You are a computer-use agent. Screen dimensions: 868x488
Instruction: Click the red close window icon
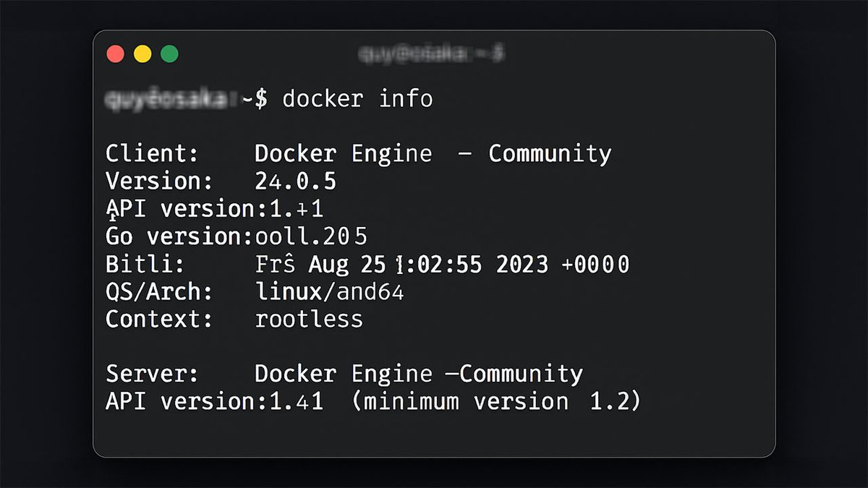pos(115,53)
